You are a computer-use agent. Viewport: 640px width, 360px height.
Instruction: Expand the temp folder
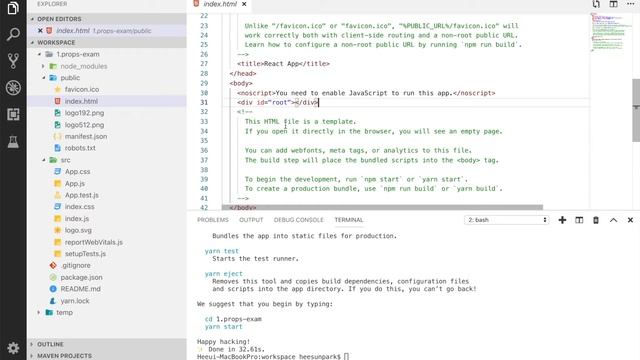(39, 312)
